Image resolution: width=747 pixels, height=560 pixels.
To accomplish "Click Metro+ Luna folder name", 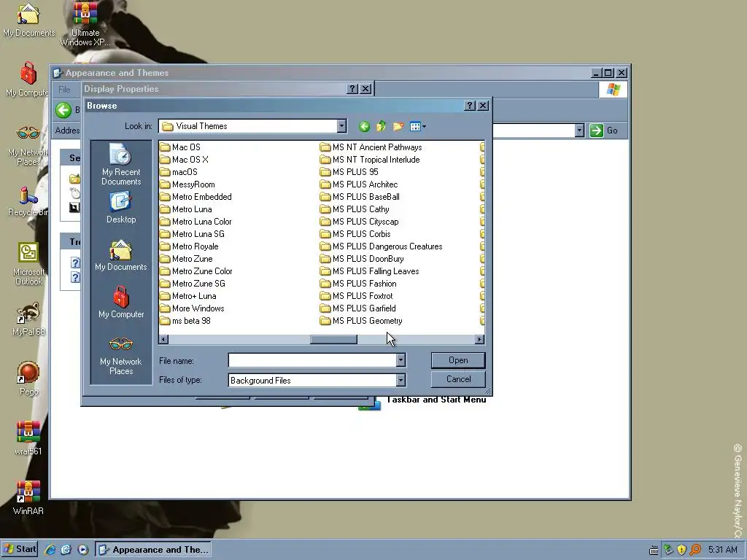I will pyautogui.click(x=194, y=296).
